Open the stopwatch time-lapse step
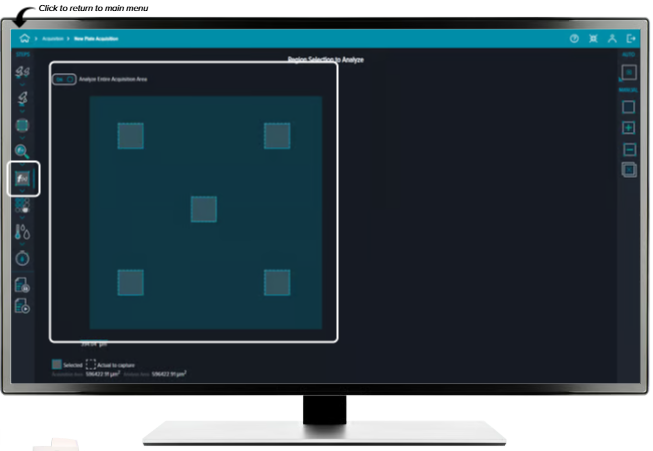This screenshot has width=653, height=451. 22,258
